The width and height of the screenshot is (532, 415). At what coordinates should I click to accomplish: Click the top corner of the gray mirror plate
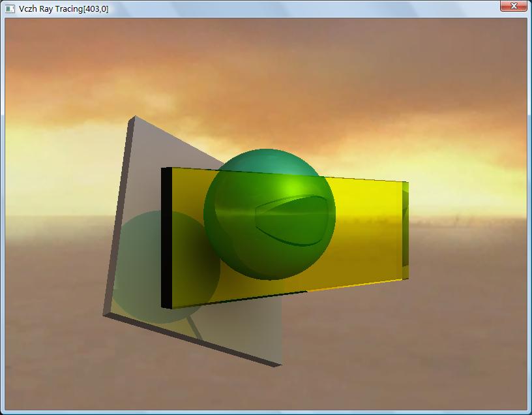click(134, 118)
